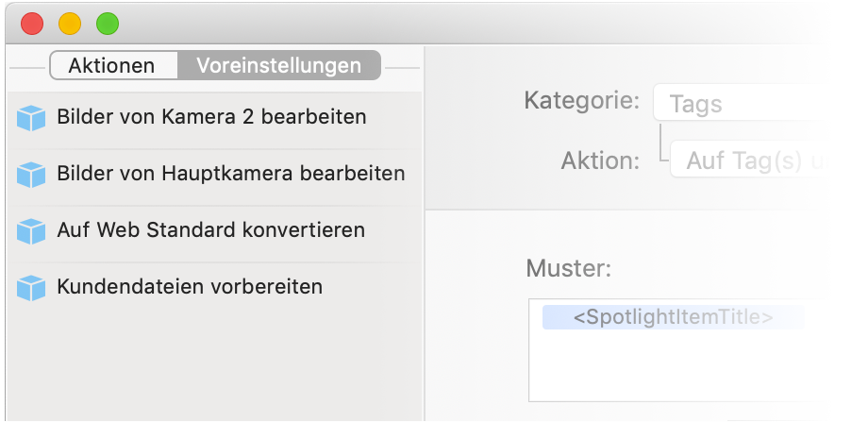The height and width of the screenshot is (422, 868).
Task: Zoom window using green button
Action: pos(108,24)
